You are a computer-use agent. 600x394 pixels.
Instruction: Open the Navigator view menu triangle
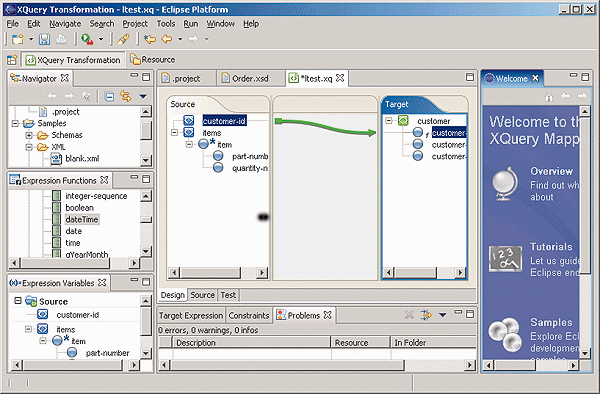click(x=143, y=96)
